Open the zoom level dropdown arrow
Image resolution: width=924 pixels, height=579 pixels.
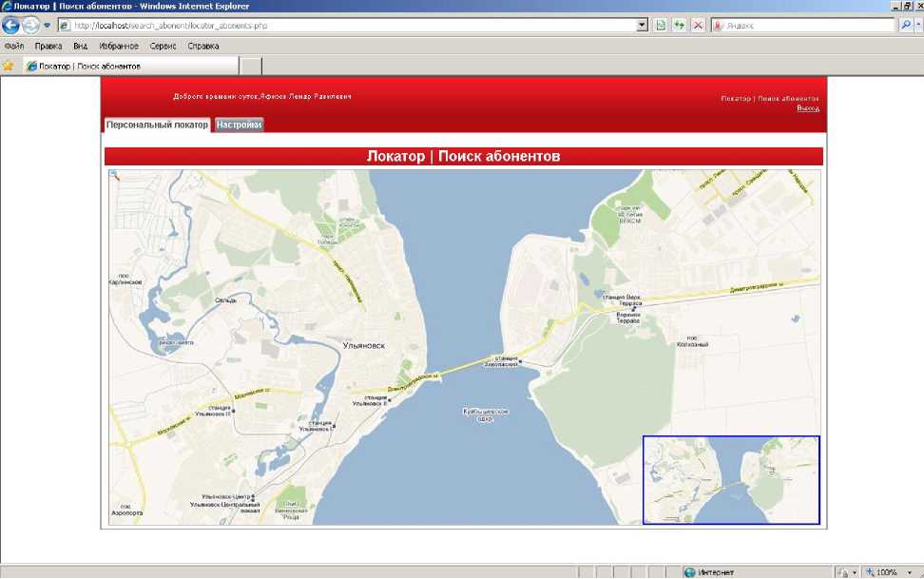pyautogui.click(x=910, y=572)
